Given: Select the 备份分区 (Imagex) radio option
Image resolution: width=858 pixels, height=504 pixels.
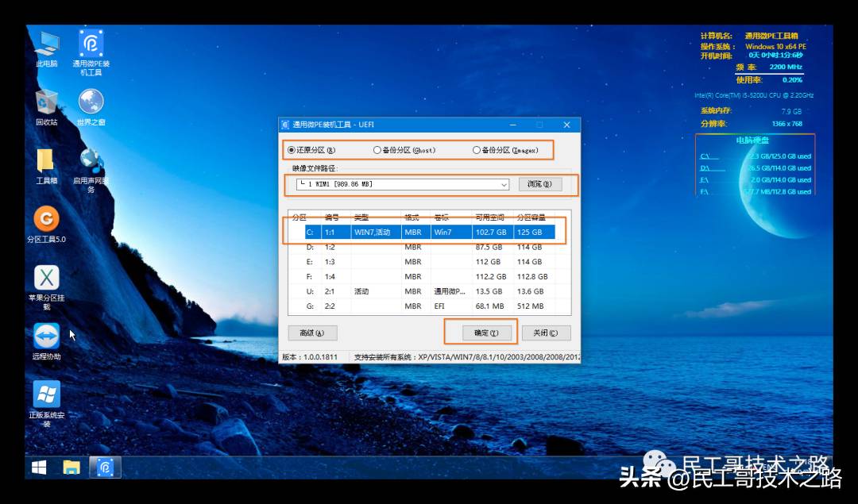Looking at the screenshot, I should point(505,150).
